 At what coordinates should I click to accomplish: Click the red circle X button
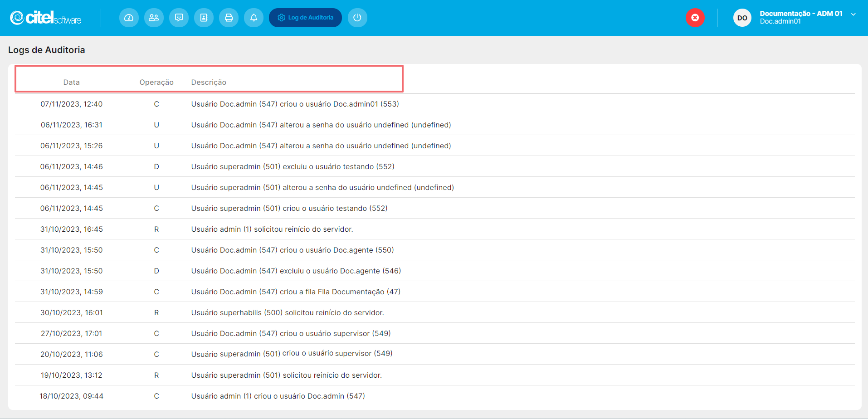coord(695,18)
